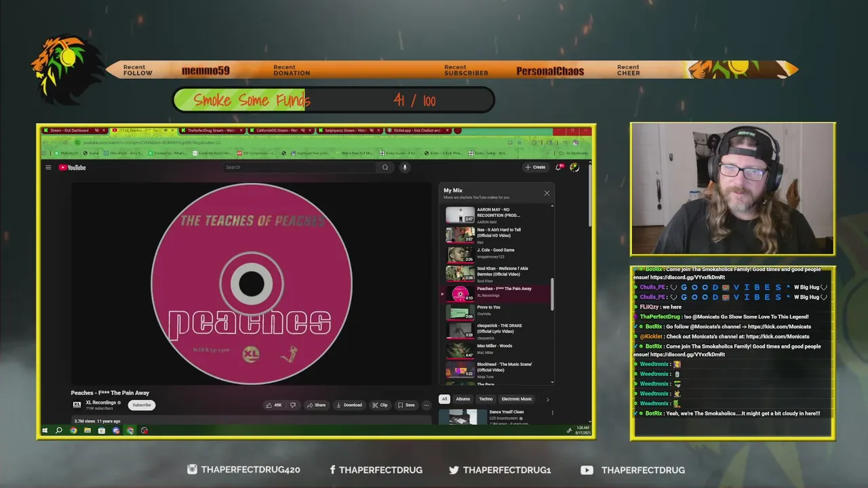
Task: Select the All filter chip
Action: 445,399
